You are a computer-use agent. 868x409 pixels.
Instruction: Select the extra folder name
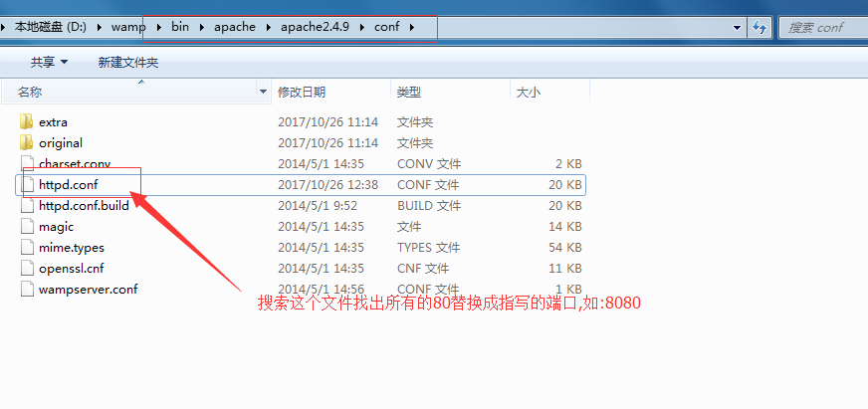click(x=53, y=122)
